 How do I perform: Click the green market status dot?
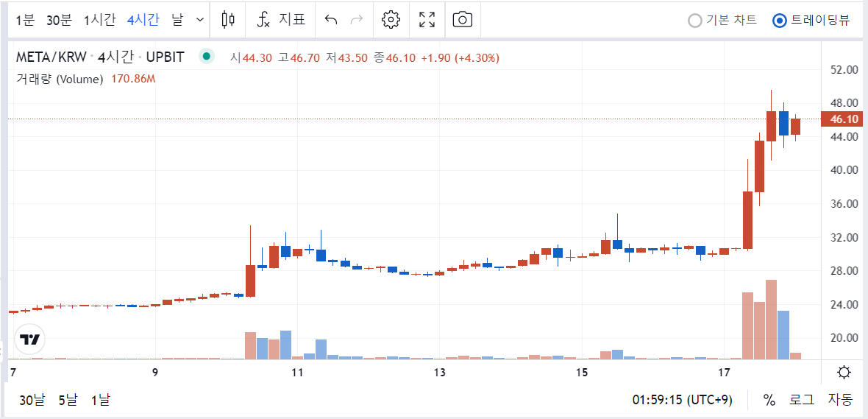coord(207,57)
